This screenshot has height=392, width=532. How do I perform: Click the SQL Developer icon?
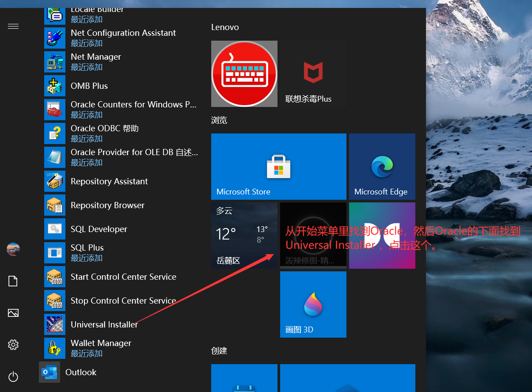point(55,229)
